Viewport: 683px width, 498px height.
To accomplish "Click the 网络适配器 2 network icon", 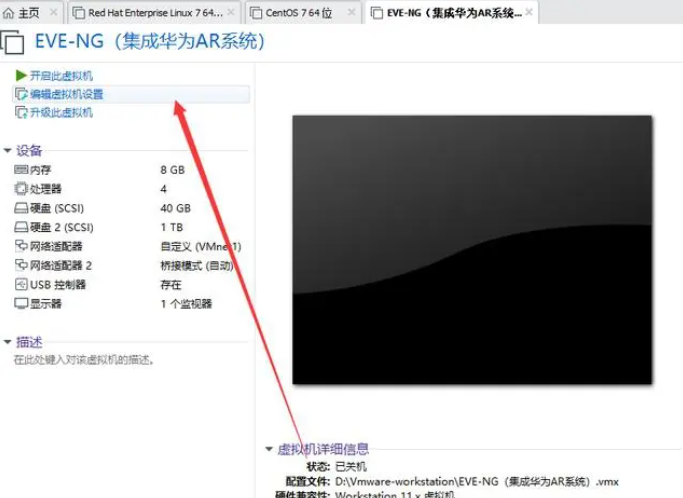I will point(21,265).
